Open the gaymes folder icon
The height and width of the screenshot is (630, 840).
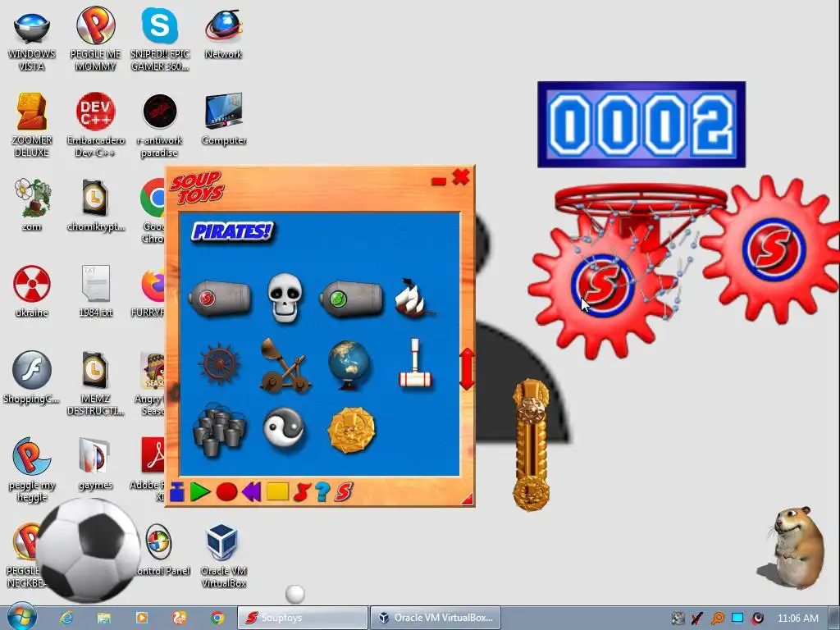coord(95,464)
